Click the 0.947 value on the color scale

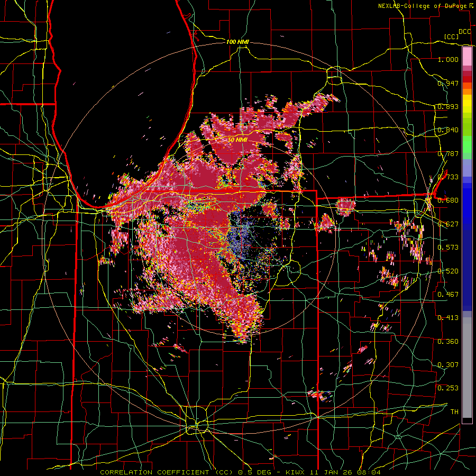pyautogui.click(x=448, y=83)
